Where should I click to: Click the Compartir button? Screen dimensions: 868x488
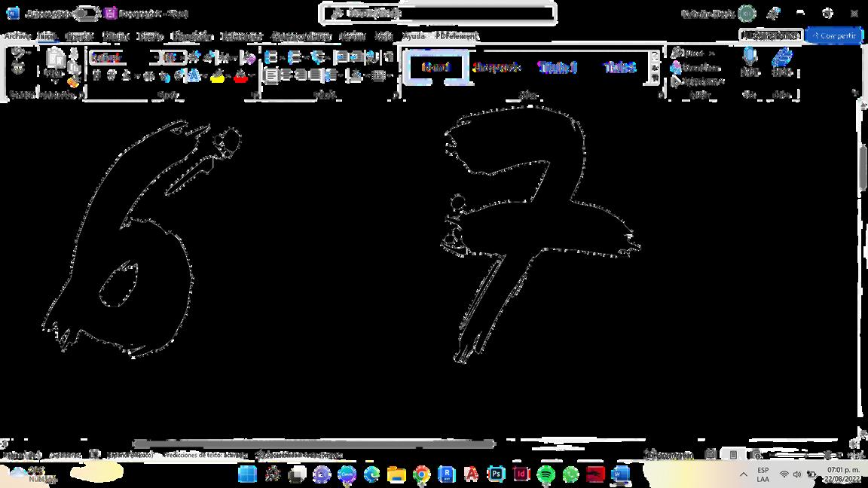click(x=834, y=35)
